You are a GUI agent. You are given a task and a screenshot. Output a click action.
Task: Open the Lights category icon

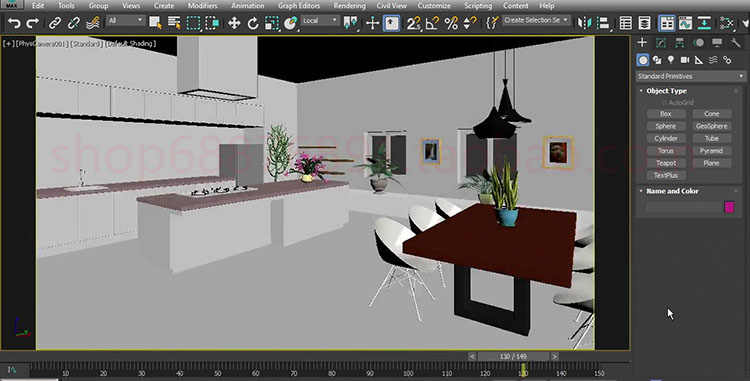tap(671, 60)
